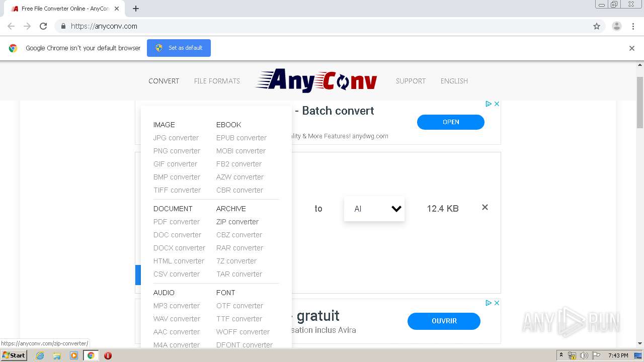Viewport: 644px width, 362px height.
Task: Select DOCX converter
Action: click(x=179, y=248)
